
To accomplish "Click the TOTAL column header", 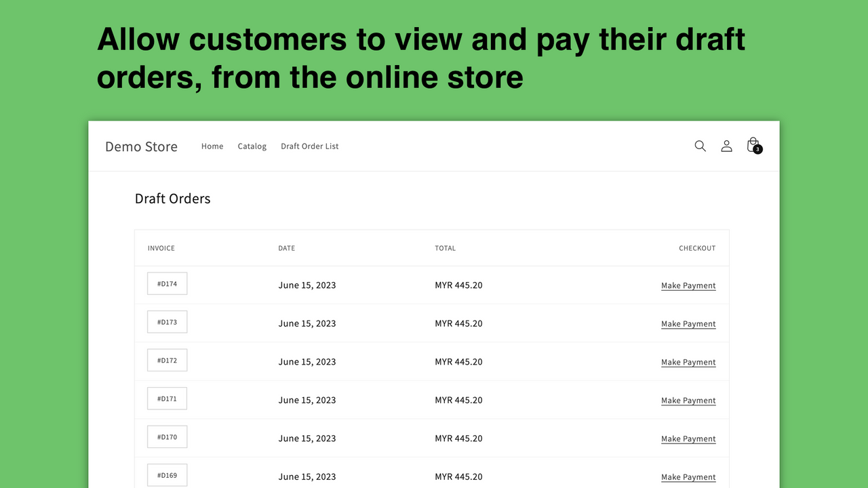I will pyautogui.click(x=445, y=248).
